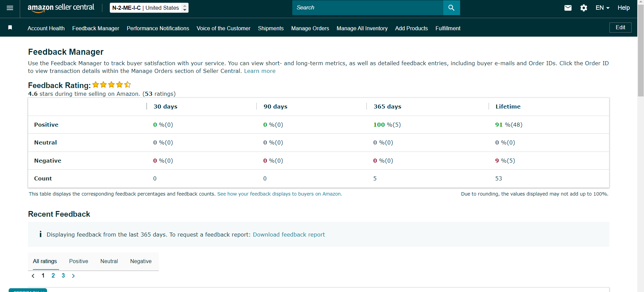Go to feedback page 3

click(63, 276)
